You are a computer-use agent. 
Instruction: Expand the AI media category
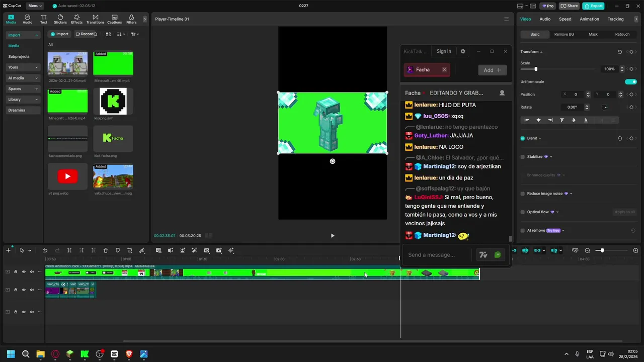(23, 78)
